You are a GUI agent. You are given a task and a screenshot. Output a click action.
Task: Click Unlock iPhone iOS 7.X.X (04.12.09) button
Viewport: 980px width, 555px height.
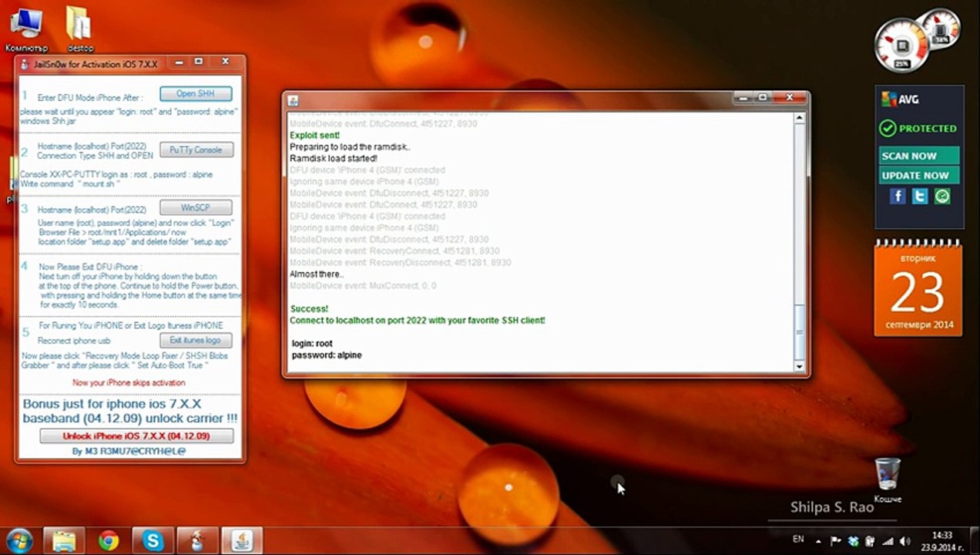click(x=136, y=436)
